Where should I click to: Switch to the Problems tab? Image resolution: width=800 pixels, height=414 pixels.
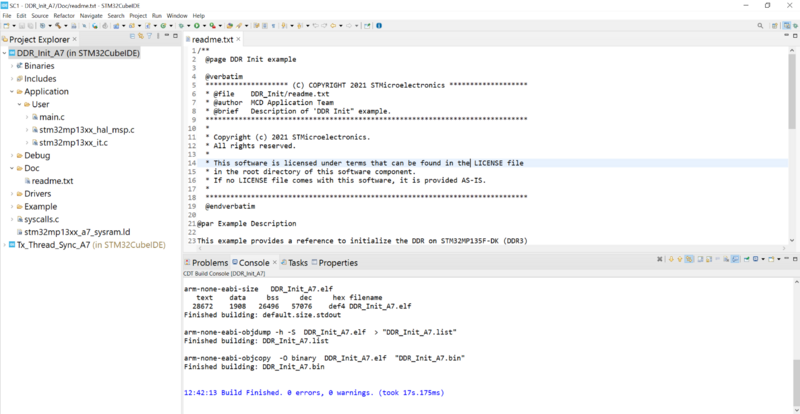point(206,263)
